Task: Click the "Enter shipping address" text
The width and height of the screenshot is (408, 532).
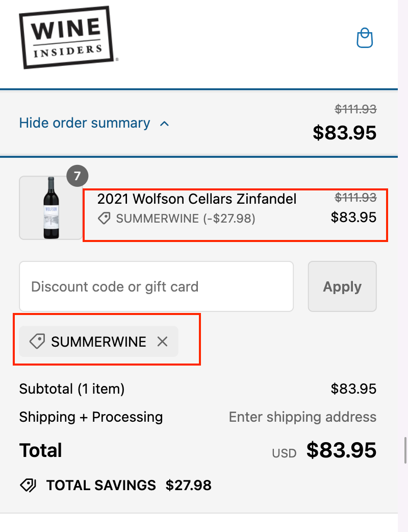Action: pyautogui.click(x=302, y=417)
